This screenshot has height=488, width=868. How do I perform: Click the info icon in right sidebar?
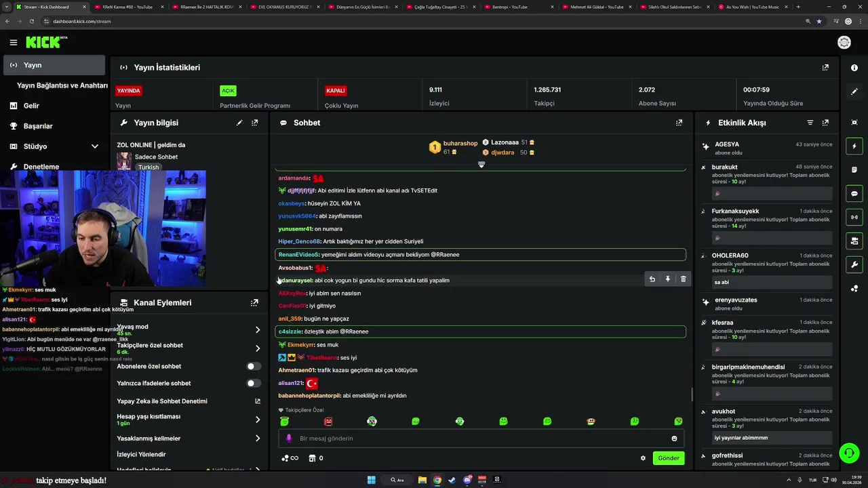(x=854, y=68)
